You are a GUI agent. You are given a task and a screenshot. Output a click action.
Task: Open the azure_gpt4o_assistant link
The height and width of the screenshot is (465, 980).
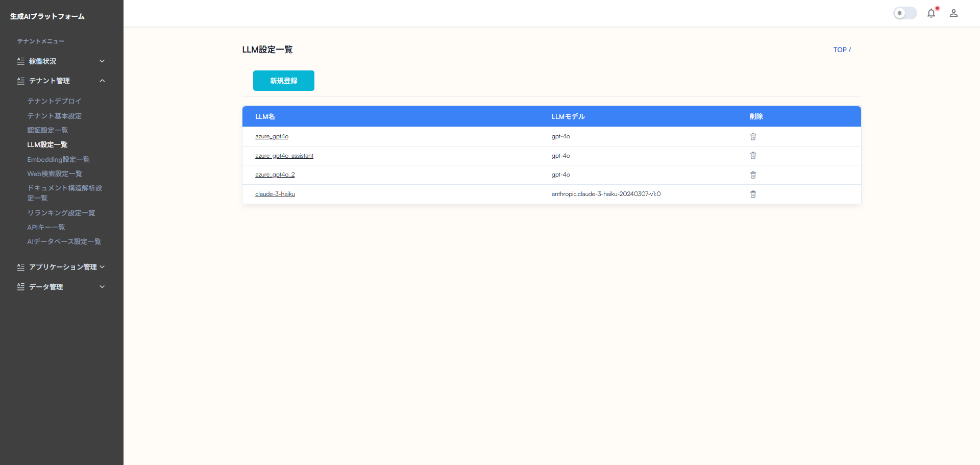point(284,156)
